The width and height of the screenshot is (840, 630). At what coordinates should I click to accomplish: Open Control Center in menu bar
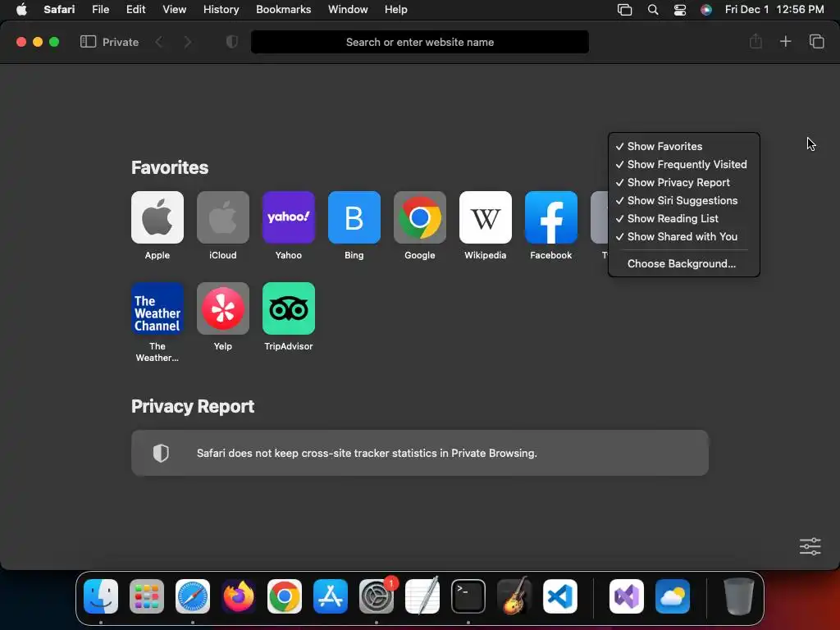pos(680,10)
